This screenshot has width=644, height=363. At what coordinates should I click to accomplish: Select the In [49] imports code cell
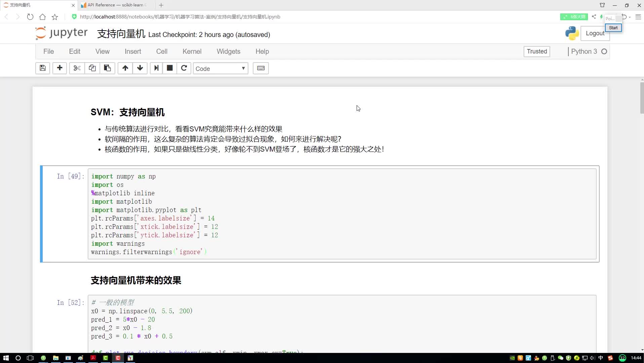click(342, 214)
